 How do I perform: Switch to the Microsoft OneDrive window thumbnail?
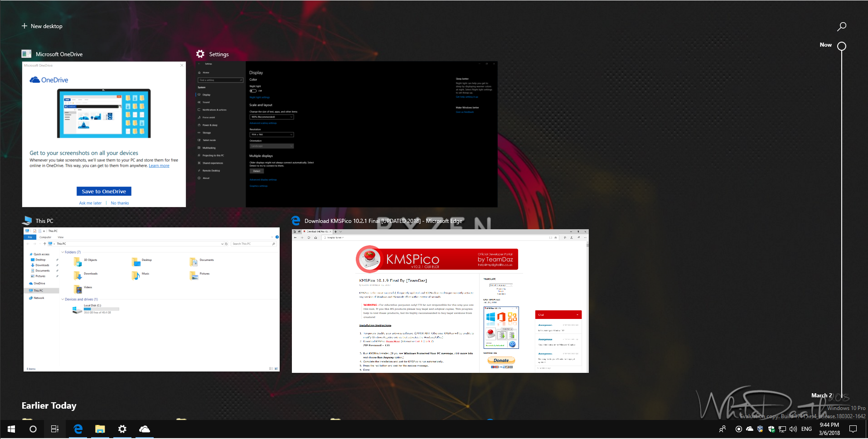(x=104, y=135)
